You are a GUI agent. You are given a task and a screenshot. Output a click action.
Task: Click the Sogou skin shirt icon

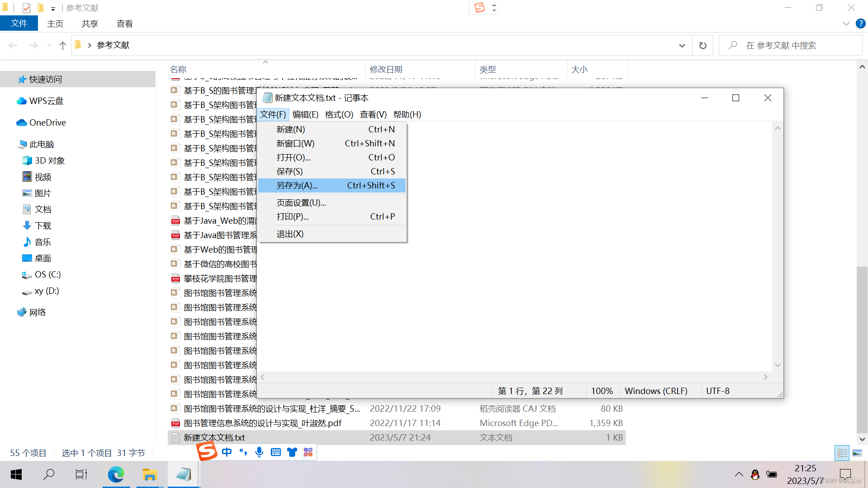coord(292,452)
